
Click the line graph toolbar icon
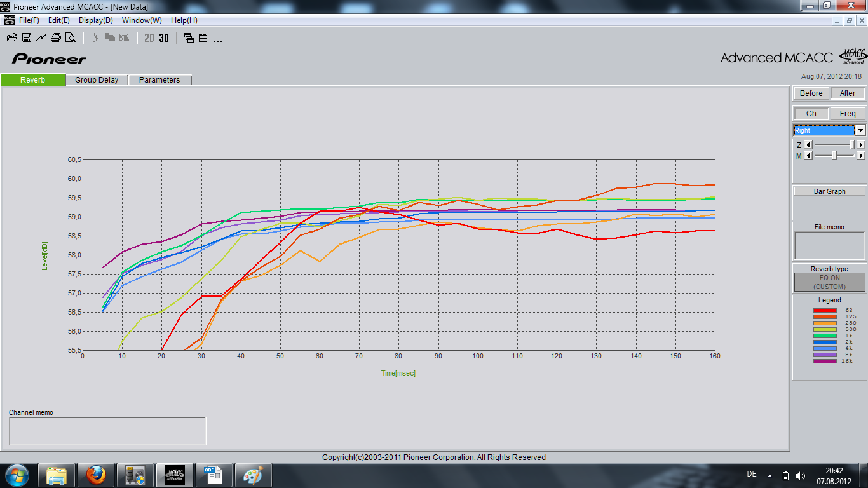point(41,37)
